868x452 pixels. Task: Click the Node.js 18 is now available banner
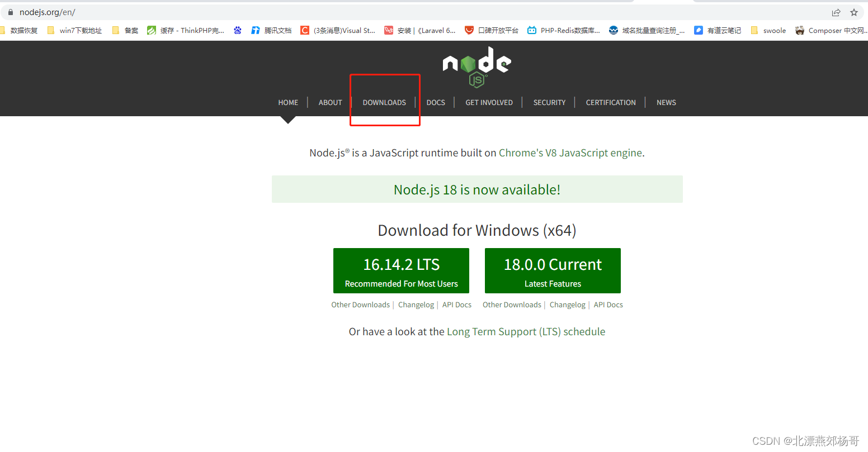(x=477, y=189)
